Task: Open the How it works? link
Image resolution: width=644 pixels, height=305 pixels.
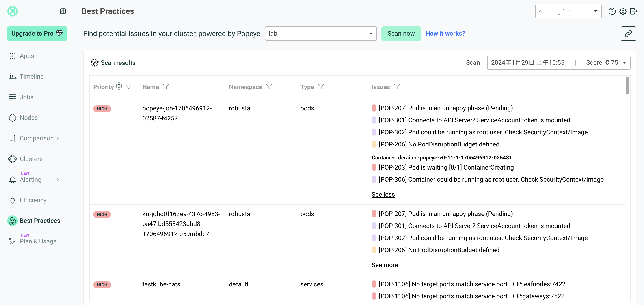Action: coord(445,33)
